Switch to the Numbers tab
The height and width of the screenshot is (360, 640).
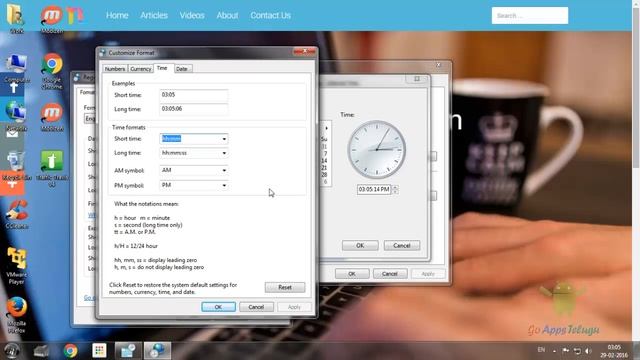pyautogui.click(x=115, y=69)
